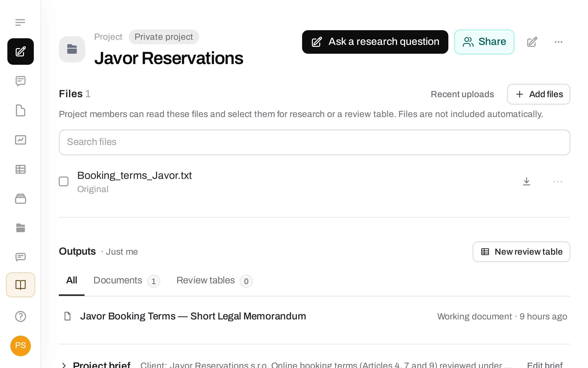Click Ask a research question button

(x=375, y=42)
